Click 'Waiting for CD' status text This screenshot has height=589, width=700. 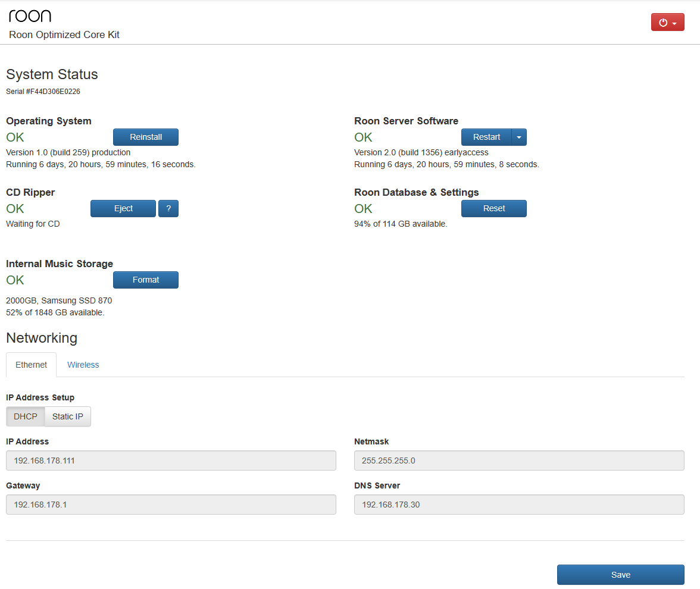click(33, 224)
